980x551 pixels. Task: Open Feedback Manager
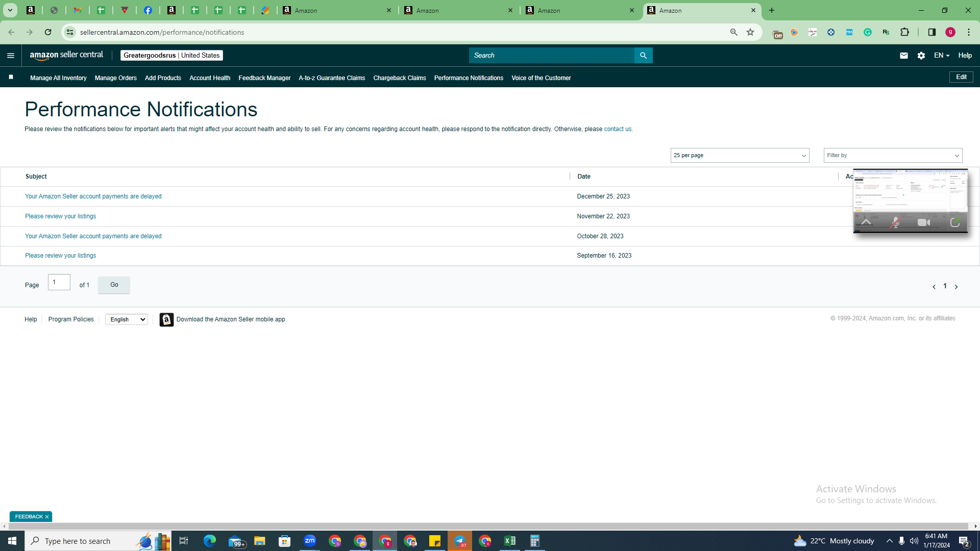click(264, 78)
